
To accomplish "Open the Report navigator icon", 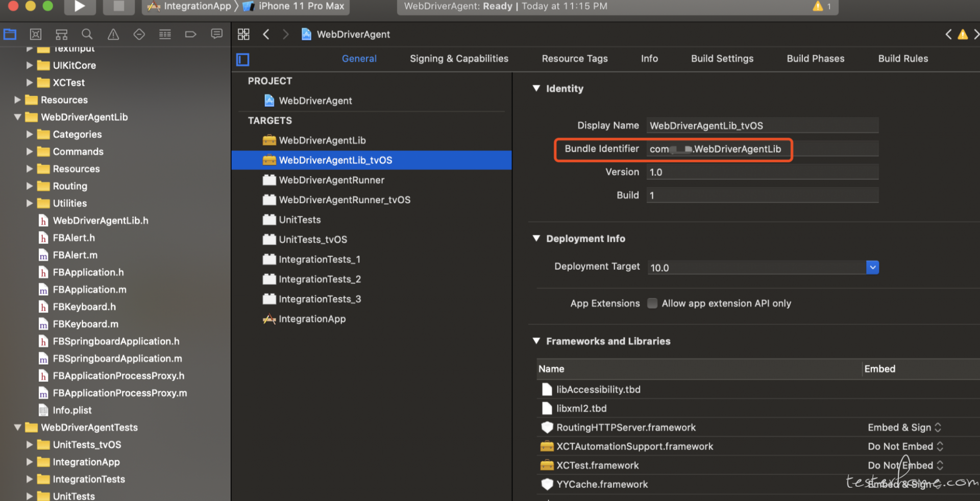I will [216, 34].
